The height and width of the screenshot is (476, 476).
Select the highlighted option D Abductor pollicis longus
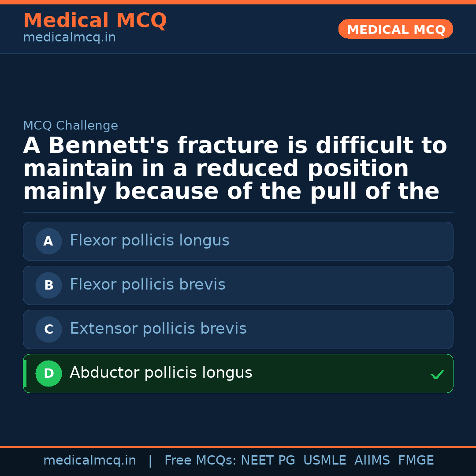pos(238,373)
